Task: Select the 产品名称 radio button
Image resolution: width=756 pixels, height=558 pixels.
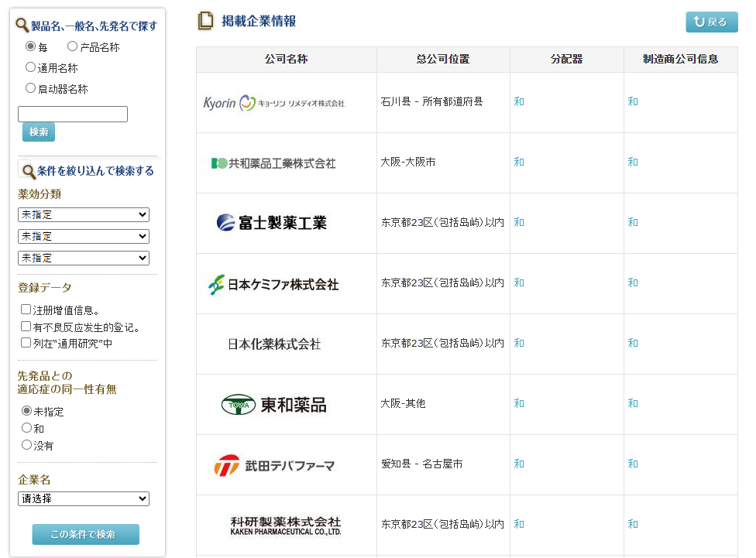Action: coord(73,46)
